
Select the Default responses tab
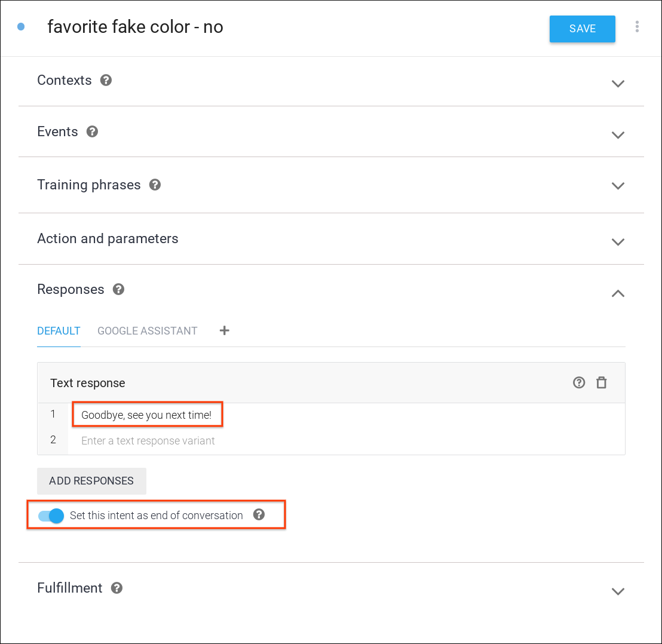pyautogui.click(x=59, y=331)
